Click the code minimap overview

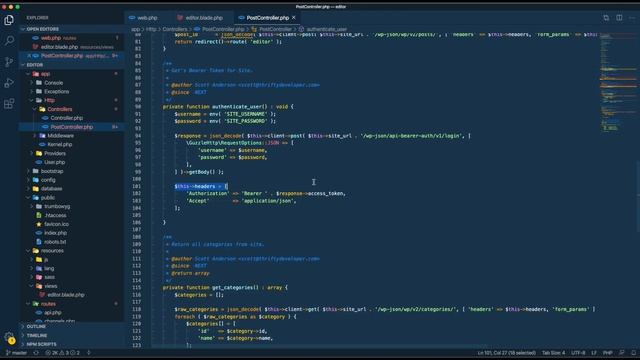(x=617, y=82)
